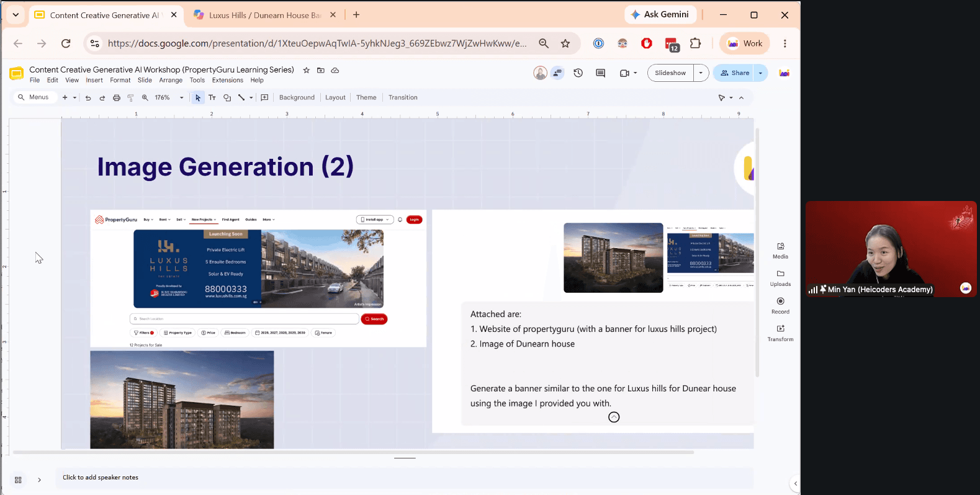Open the Format menu
The width and height of the screenshot is (980, 495).
pyautogui.click(x=120, y=80)
